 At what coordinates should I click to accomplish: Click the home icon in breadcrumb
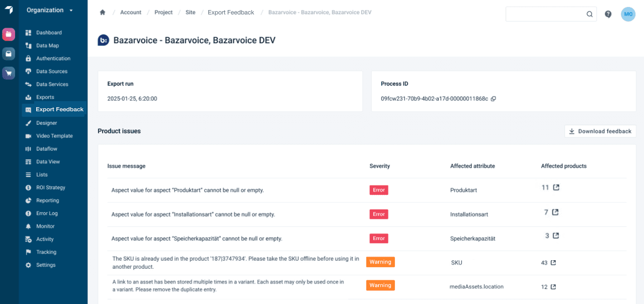[103, 13]
